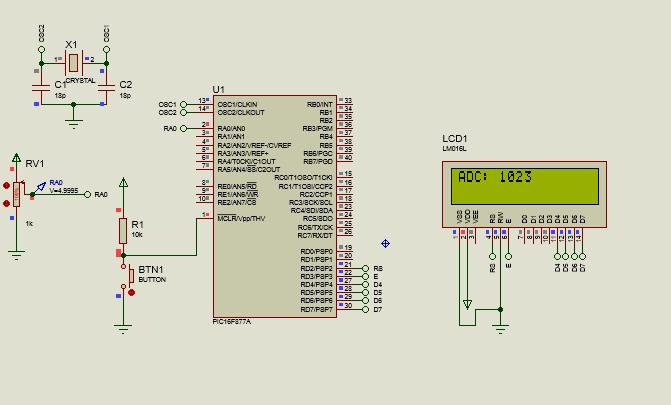The height and width of the screenshot is (405, 671).
Task: Select the E terminal under the LCD
Action: (508, 257)
